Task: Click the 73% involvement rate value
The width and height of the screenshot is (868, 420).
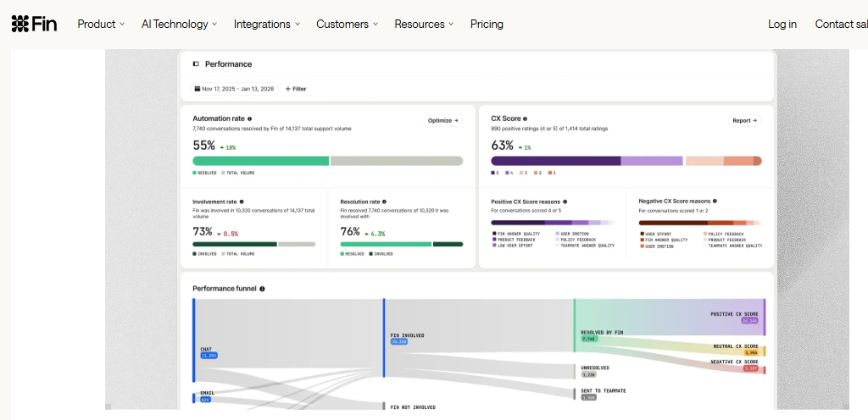Action: click(x=203, y=231)
